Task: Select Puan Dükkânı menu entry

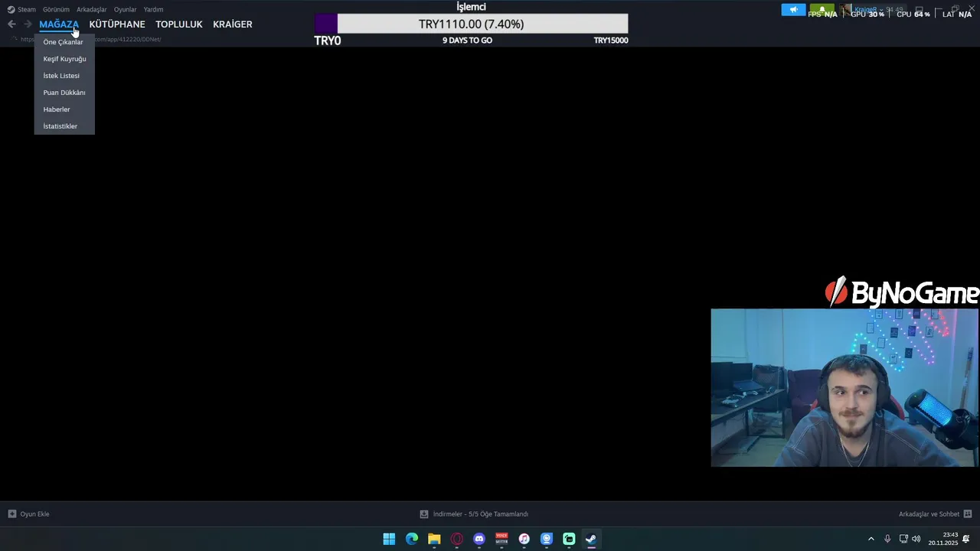Action: point(64,93)
